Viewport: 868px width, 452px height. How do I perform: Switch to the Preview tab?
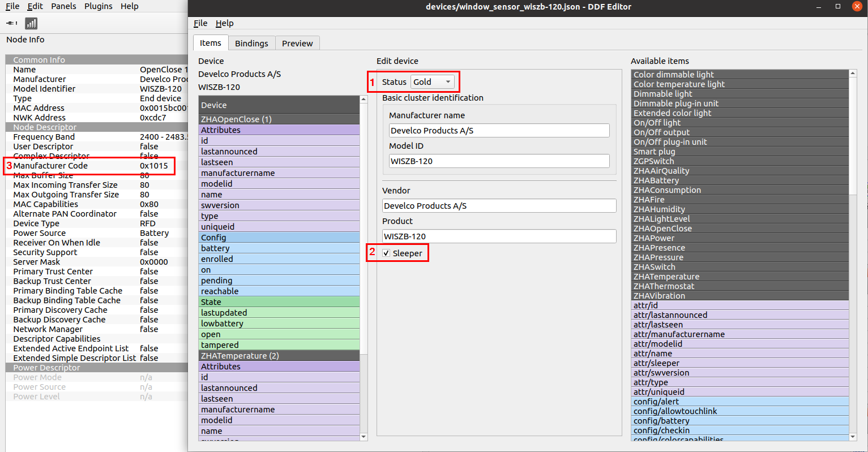297,44
